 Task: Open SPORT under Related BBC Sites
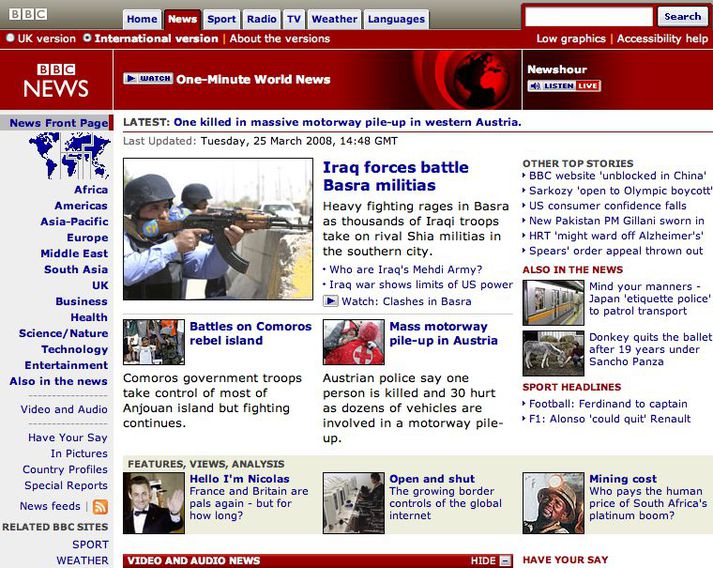(x=90, y=544)
